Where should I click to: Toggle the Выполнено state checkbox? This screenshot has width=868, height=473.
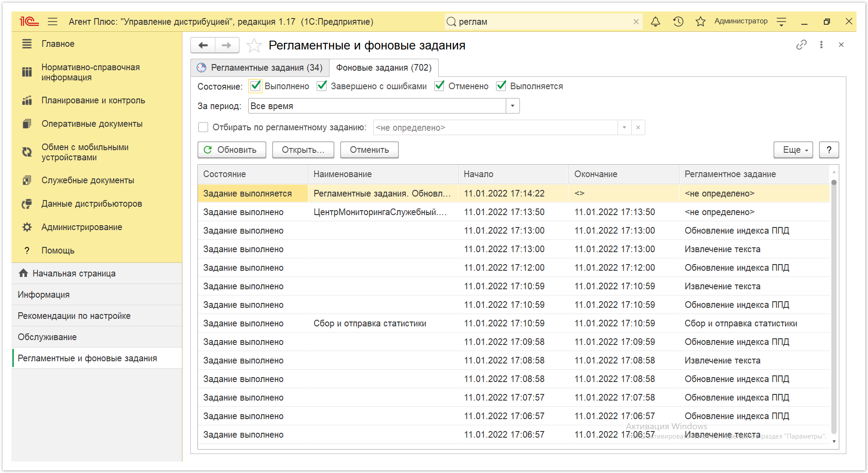pos(256,86)
